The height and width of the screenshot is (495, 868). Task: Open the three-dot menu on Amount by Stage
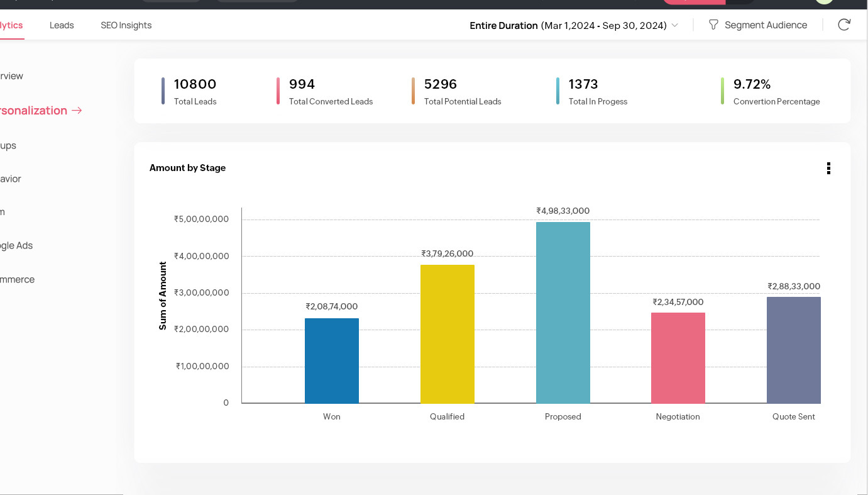pyautogui.click(x=828, y=168)
